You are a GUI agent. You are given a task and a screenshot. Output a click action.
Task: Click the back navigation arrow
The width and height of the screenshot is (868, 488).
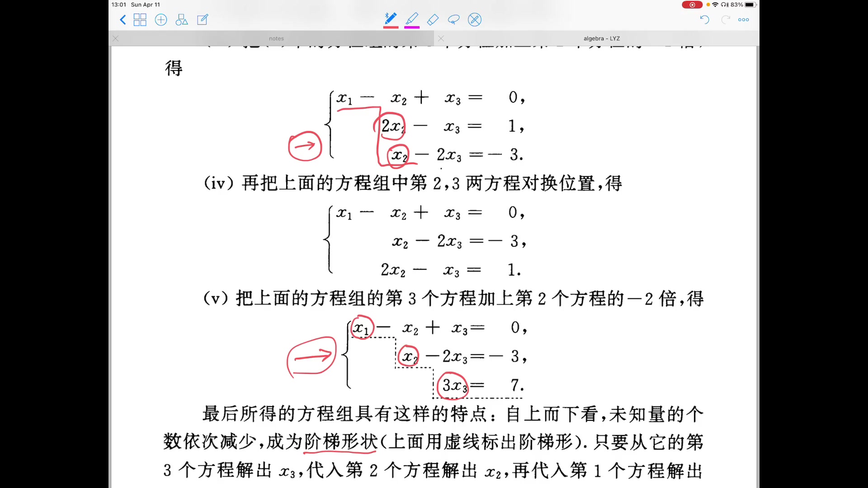coord(122,20)
